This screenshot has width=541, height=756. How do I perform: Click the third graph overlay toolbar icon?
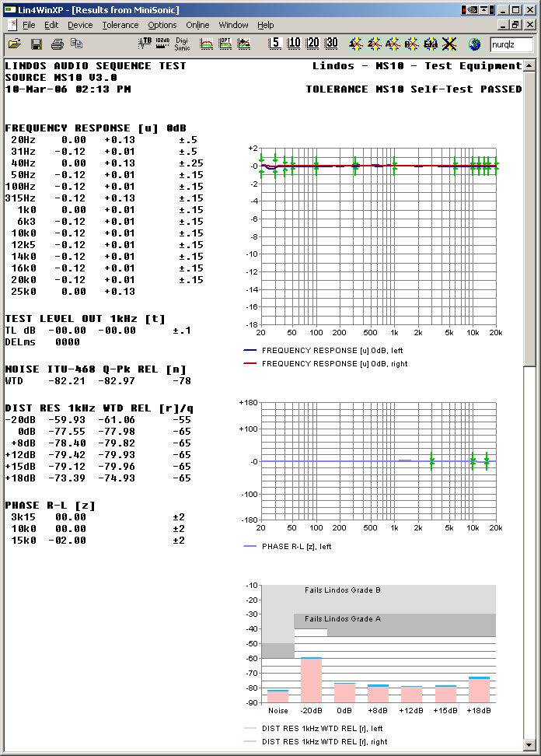coord(244,44)
